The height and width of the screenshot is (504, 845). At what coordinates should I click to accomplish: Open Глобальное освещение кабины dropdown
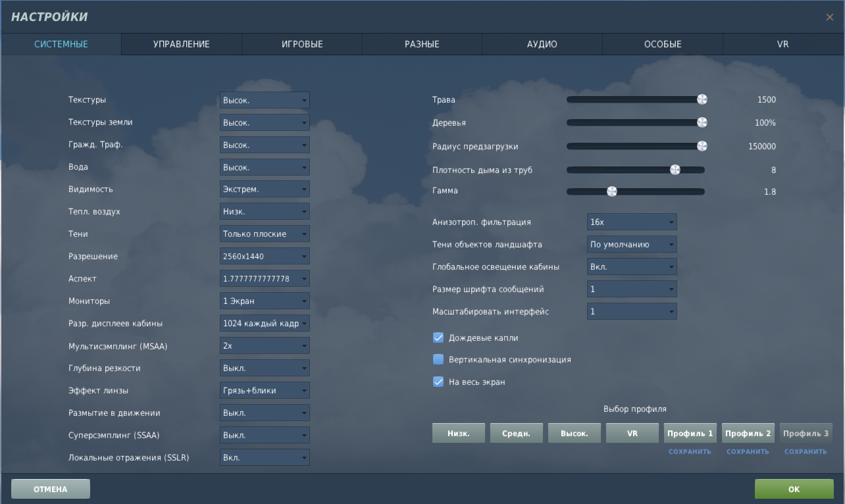632,267
